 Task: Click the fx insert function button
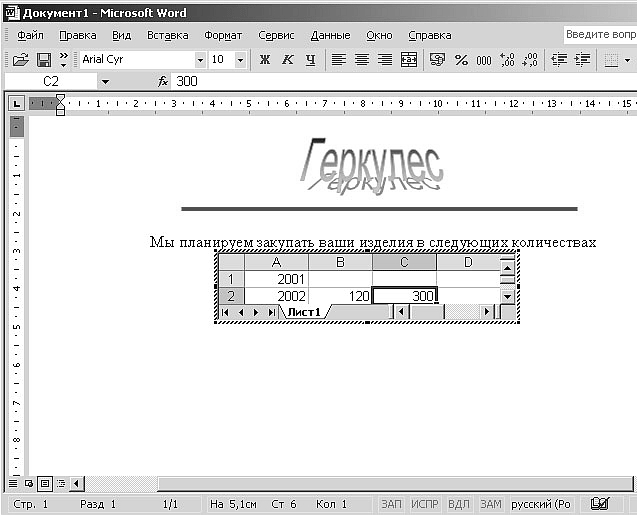[x=163, y=82]
